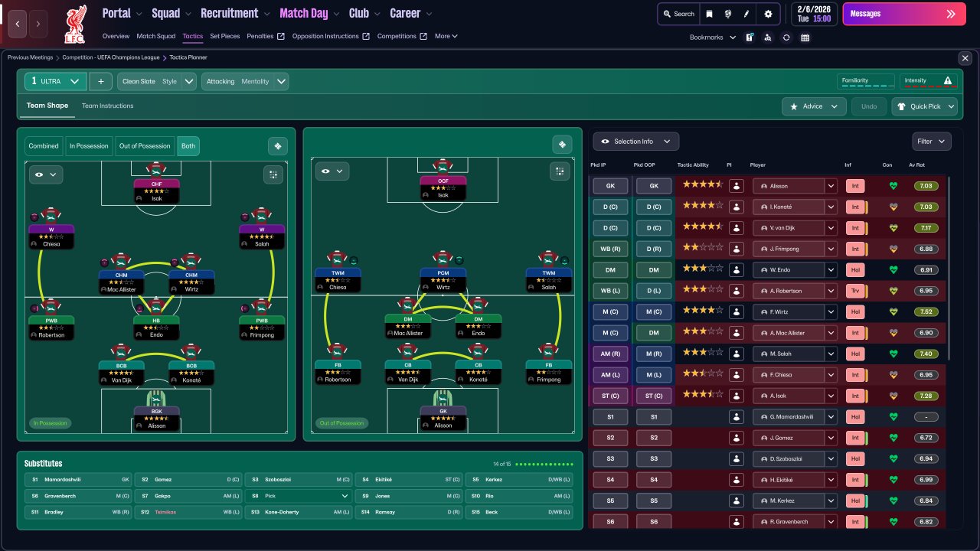This screenshot has height=551, width=980.
Task: Open the Clean Slate Style dropdown
Action: (157, 81)
